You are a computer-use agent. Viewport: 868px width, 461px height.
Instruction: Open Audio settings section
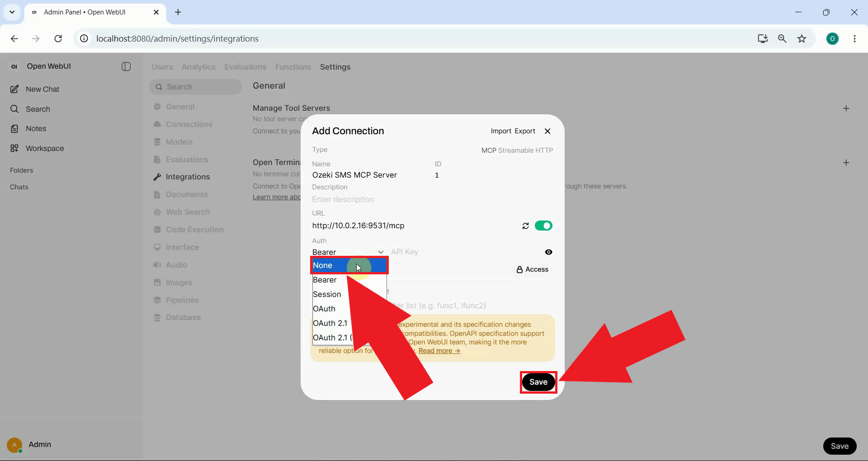click(170, 265)
